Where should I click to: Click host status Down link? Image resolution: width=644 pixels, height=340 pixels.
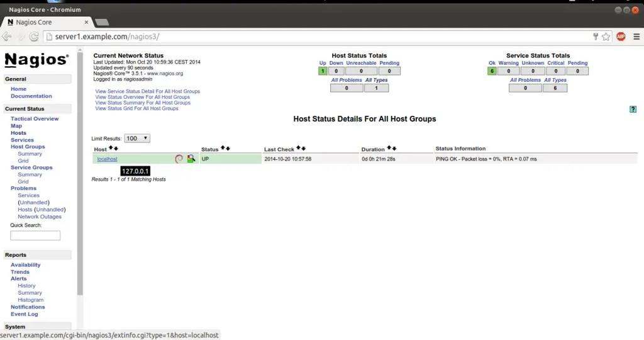coord(336,63)
